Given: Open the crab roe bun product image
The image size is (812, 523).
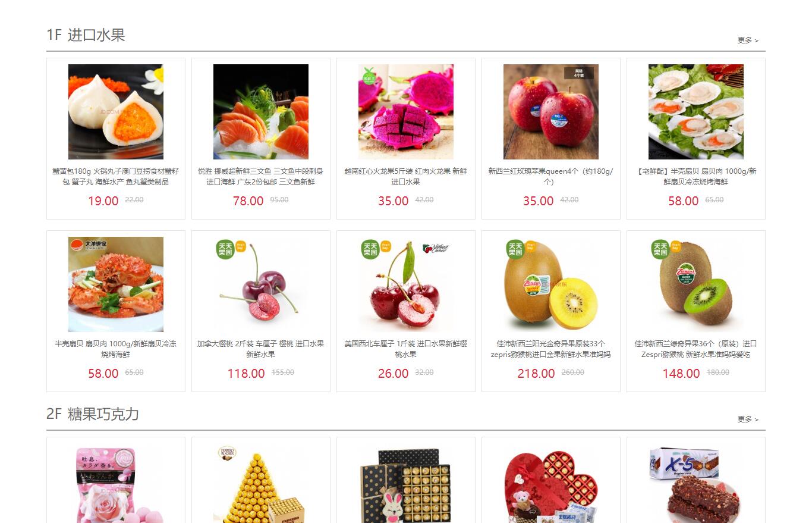Looking at the screenshot, I should pyautogui.click(x=116, y=112).
